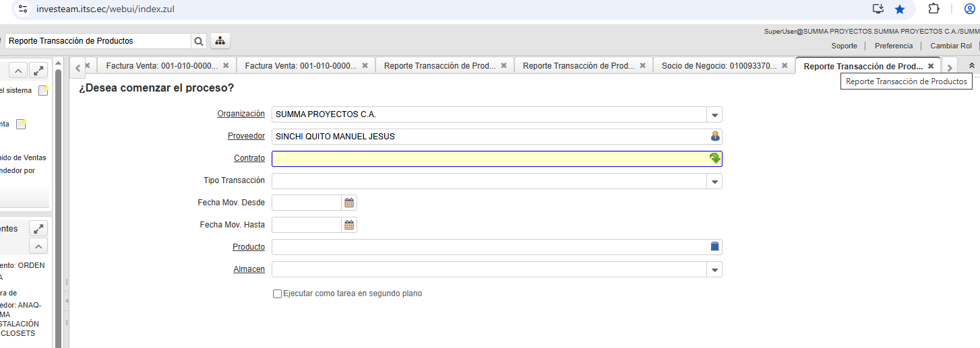Open the Preferencia link
Image resolution: width=980 pixels, height=348 pixels.
click(893, 46)
